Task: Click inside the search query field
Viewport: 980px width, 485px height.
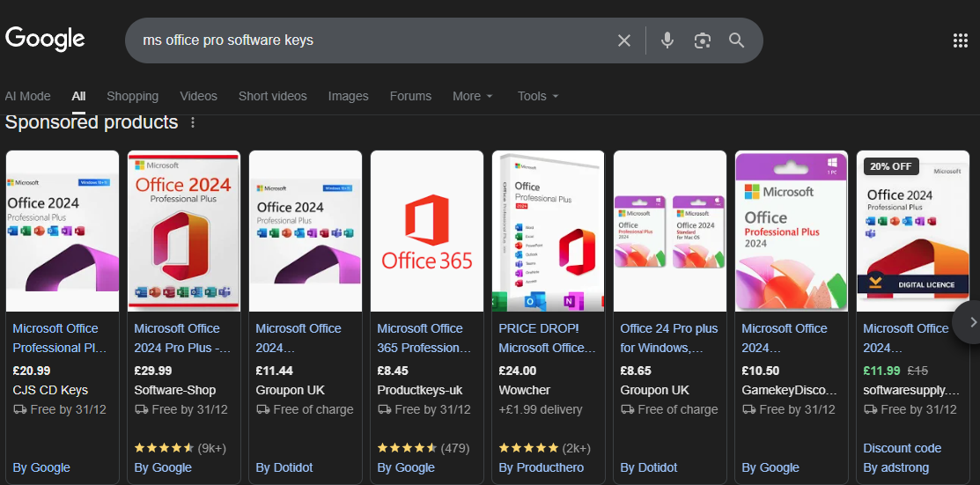Action: coord(370,40)
